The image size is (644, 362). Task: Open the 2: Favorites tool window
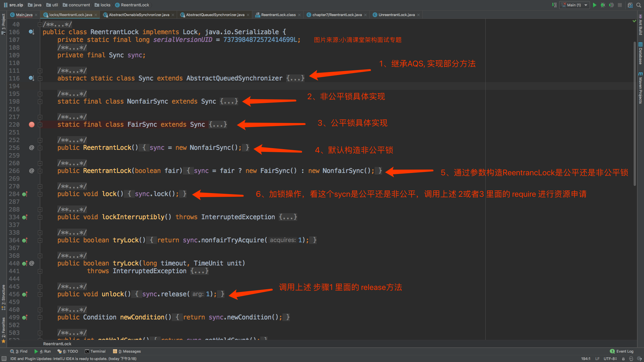pyautogui.click(x=3, y=330)
